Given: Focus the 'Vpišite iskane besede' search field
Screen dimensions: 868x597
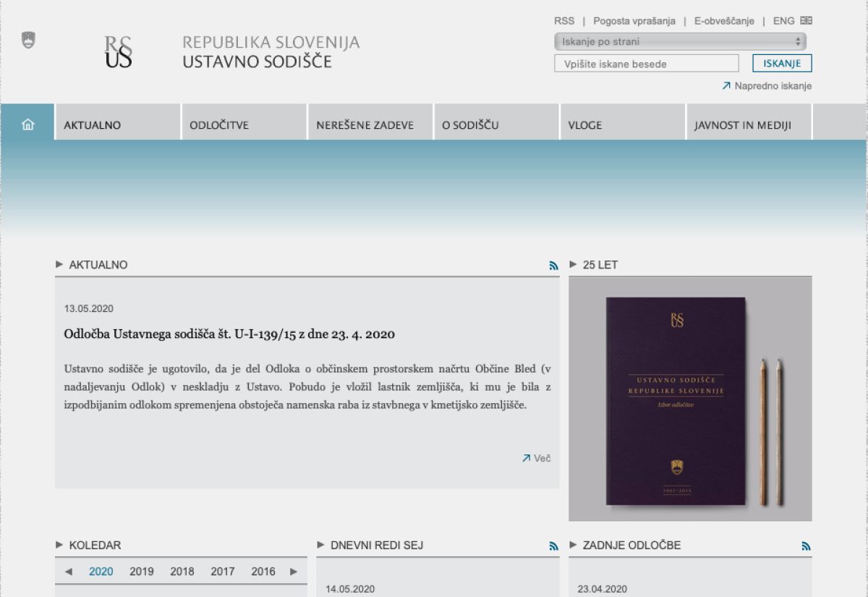Looking at the screenshot, I should tap(647, 64).
